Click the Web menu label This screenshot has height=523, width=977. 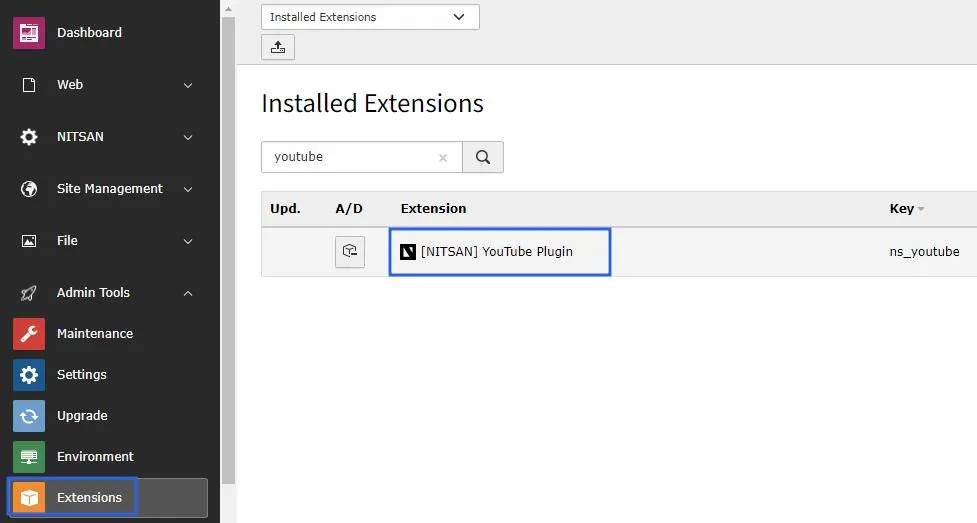pos(70,85)
